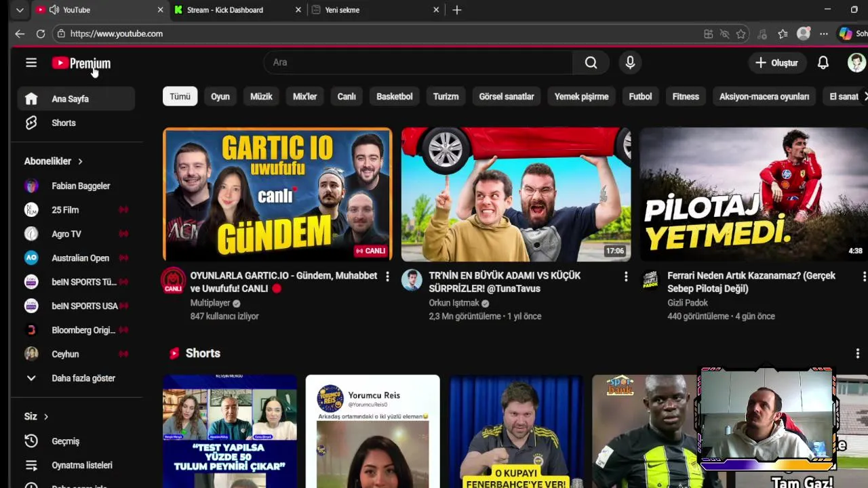Click the YouTube Premium logo
The image size is (868, 488).
point(81,63)
